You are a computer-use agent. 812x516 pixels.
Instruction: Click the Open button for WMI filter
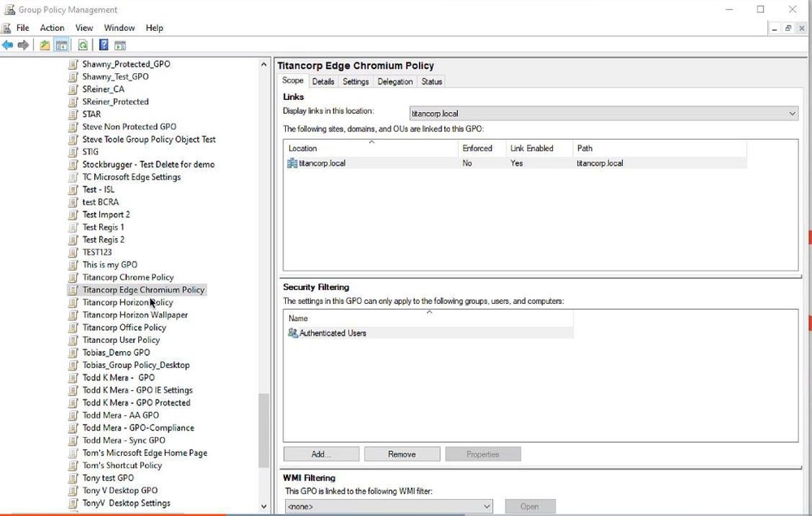click(x=529, y=507)
